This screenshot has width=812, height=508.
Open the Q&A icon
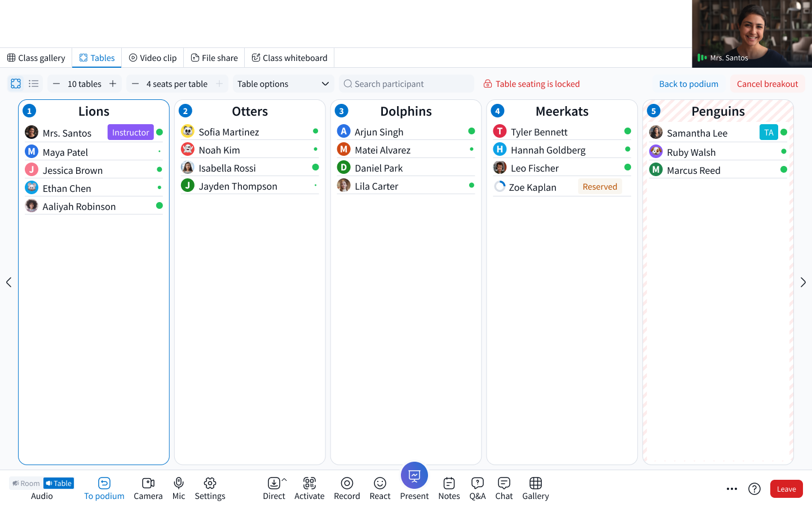pos(477,483)
